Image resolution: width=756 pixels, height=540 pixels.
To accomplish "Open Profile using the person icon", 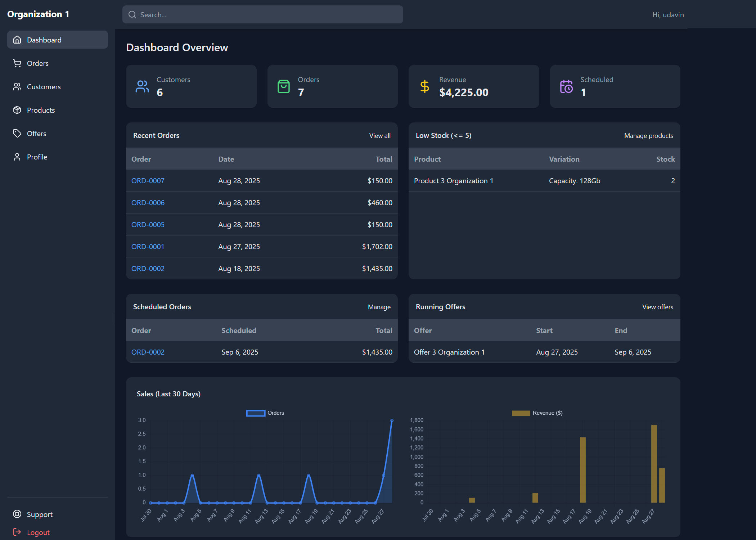I will [x=17, y=157].
